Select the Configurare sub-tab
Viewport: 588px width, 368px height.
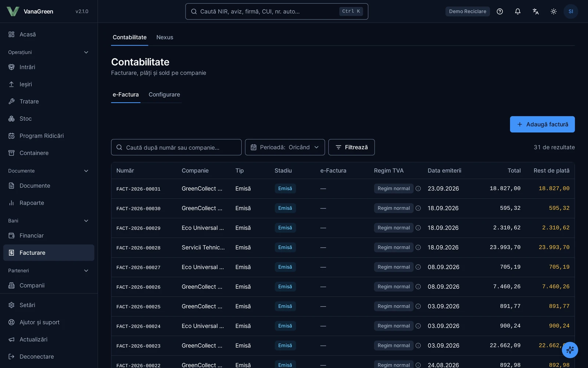click(164, 95)
